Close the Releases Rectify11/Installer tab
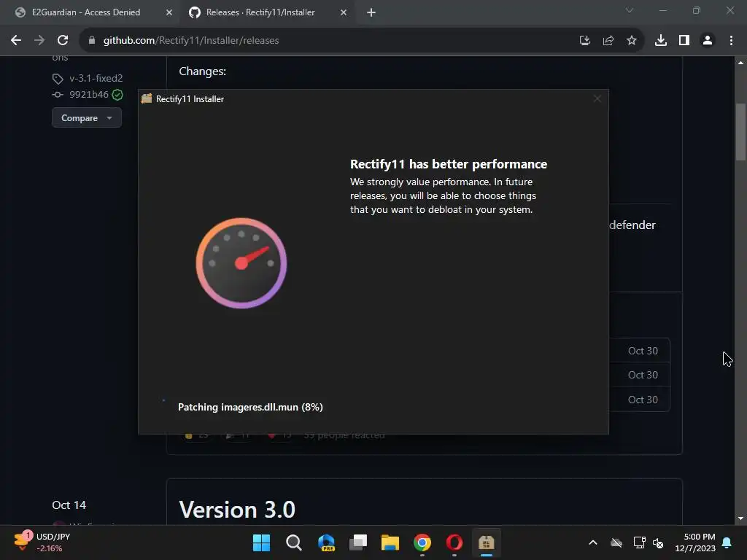The width and height of the screenshot is (747, 560). [344, 12]
